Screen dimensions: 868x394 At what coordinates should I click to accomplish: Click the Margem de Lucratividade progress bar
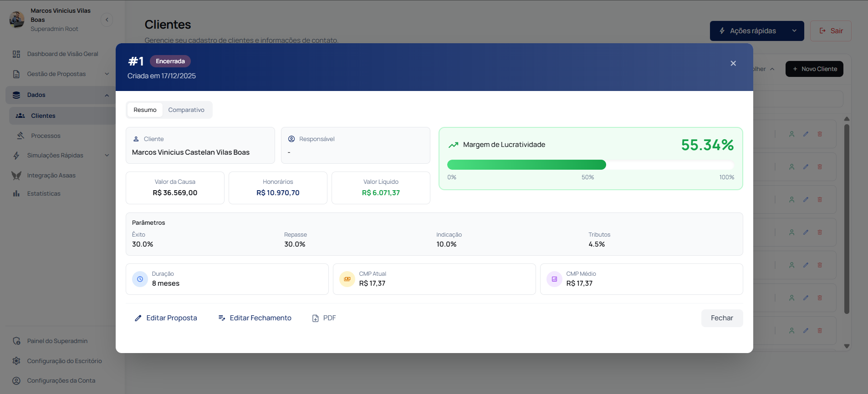tap(590, 165)
